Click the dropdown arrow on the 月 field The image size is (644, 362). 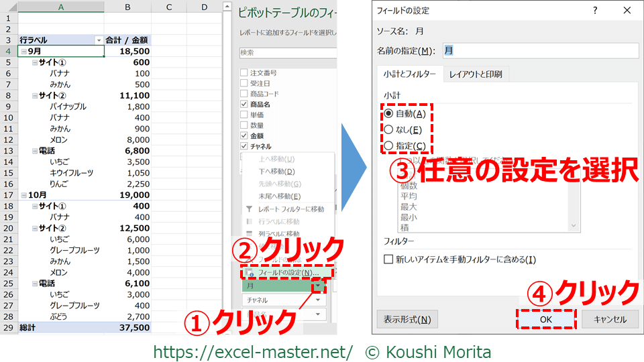click(318, 286)
